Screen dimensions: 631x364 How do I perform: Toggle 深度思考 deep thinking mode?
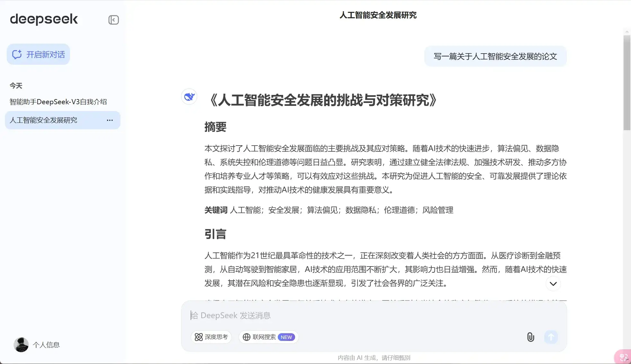pos(211,337)
